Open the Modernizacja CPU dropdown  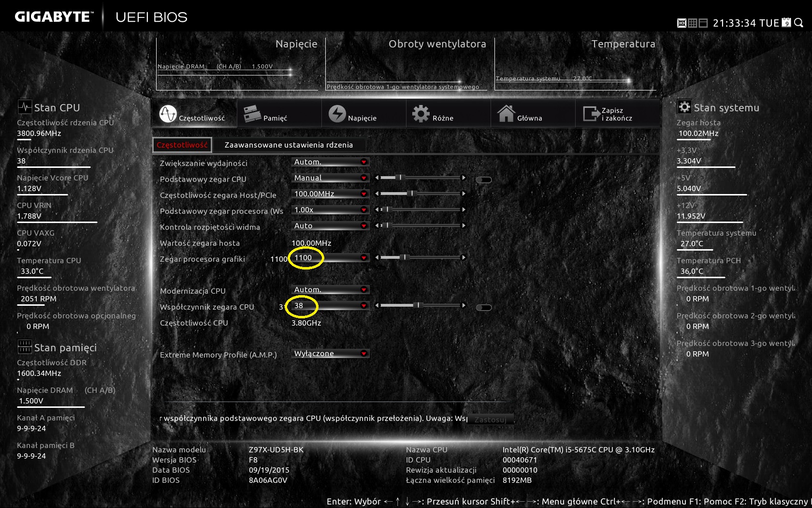331,290
